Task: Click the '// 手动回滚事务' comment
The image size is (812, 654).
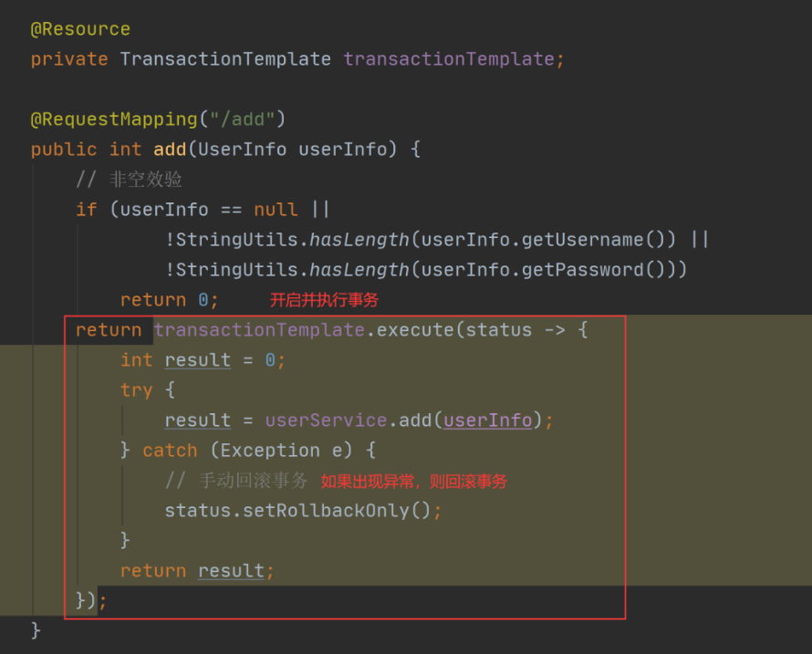Action: [x=236, y=481]
